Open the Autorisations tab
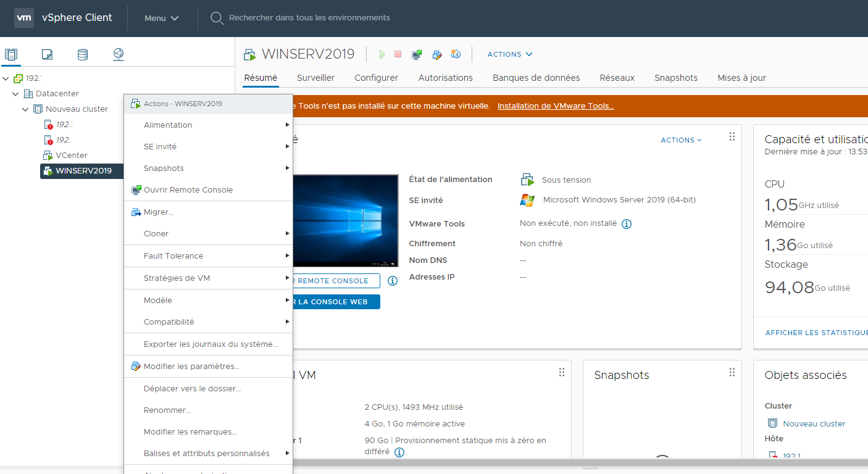The image size is (868, 474). pos(446,78)
